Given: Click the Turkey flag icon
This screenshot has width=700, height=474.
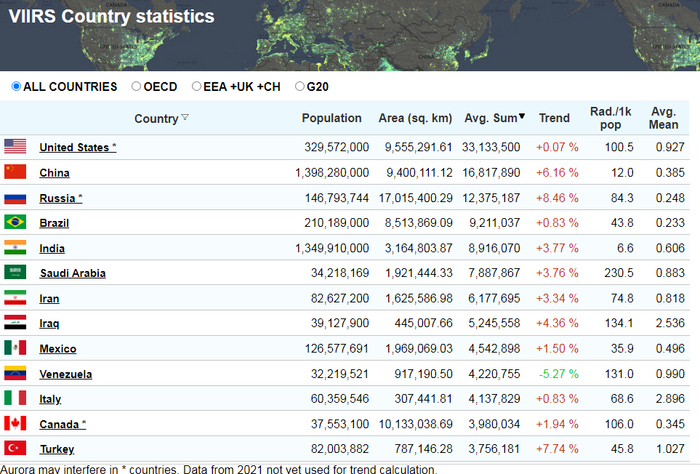Looking at the screenshot, I should click(15, 448).
